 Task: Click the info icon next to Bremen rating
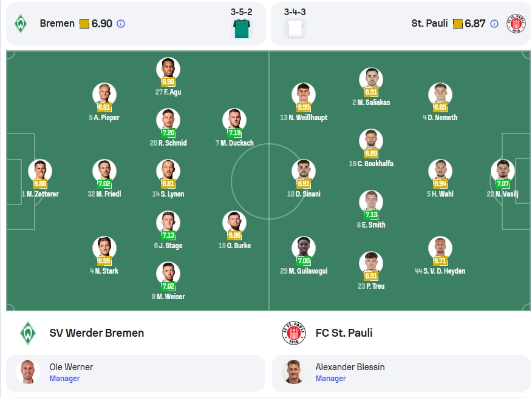121,24
